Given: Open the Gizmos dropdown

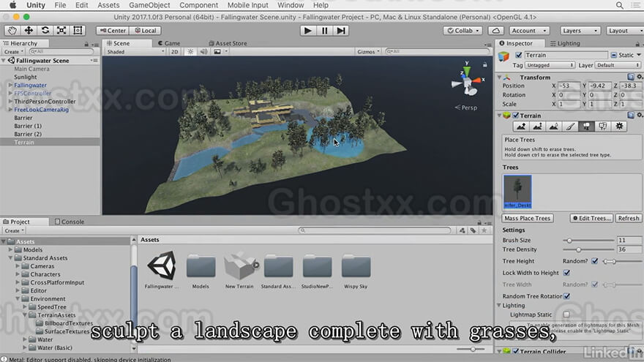Looking at the screenshot, I should point(368,52).
